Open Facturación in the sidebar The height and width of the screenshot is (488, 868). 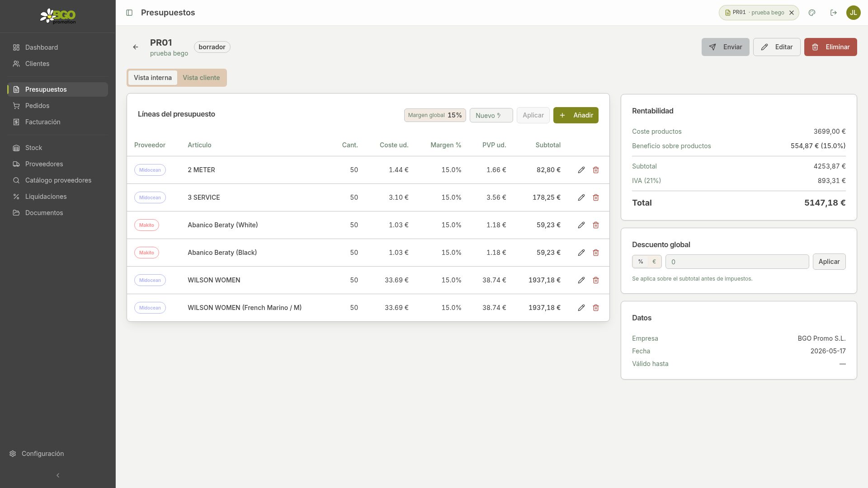(57, 122)
